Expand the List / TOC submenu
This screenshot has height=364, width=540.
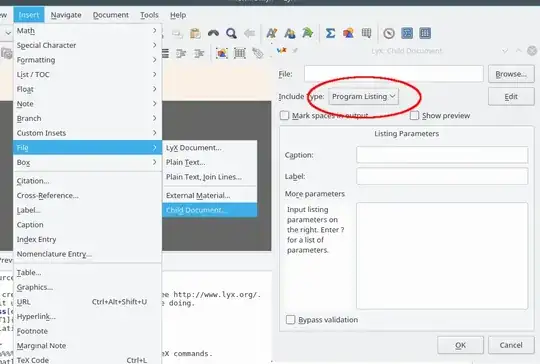click(x=87, y=74)
